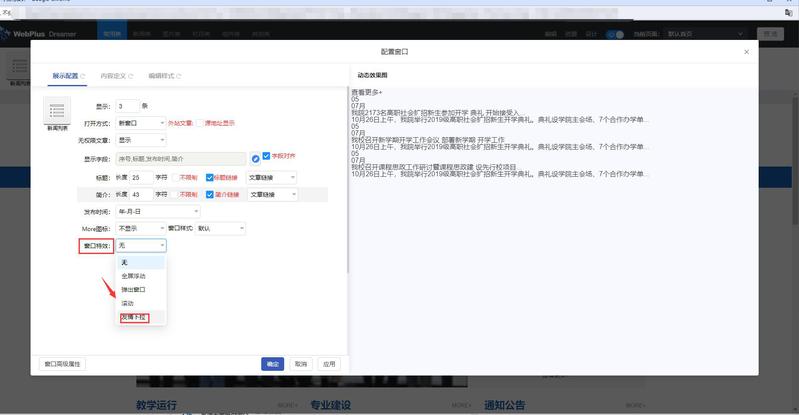The image size is (799, 415).
Task: Open the More图标 dropdown showing 不显示
Action: pyautogui.click(x=141, y=228)
